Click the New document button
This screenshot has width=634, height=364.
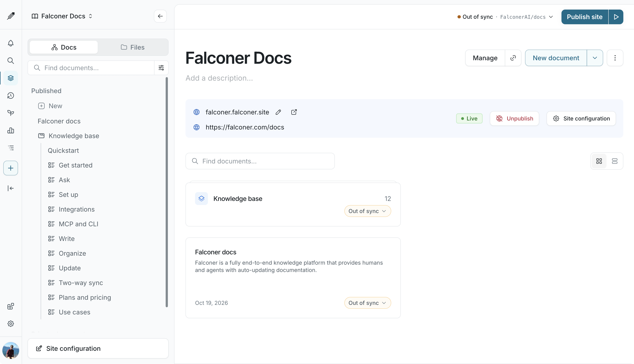[x=556, y=58]
